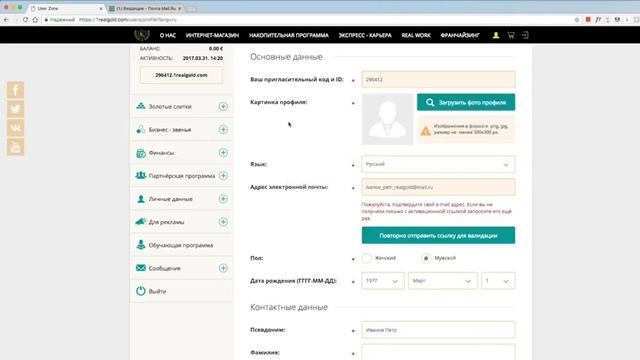Image resolution: width=640 pixels, height=360 pixels.
Task: Click the Финансы wallet icon
Action: coord(141,153)
